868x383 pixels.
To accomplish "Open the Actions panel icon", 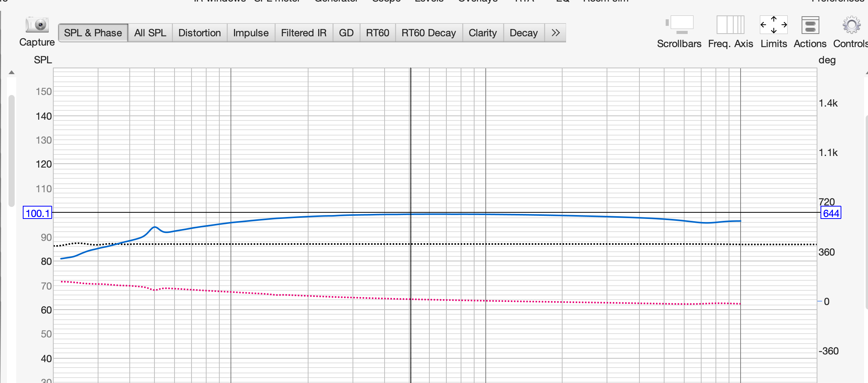I will point(810,25).
